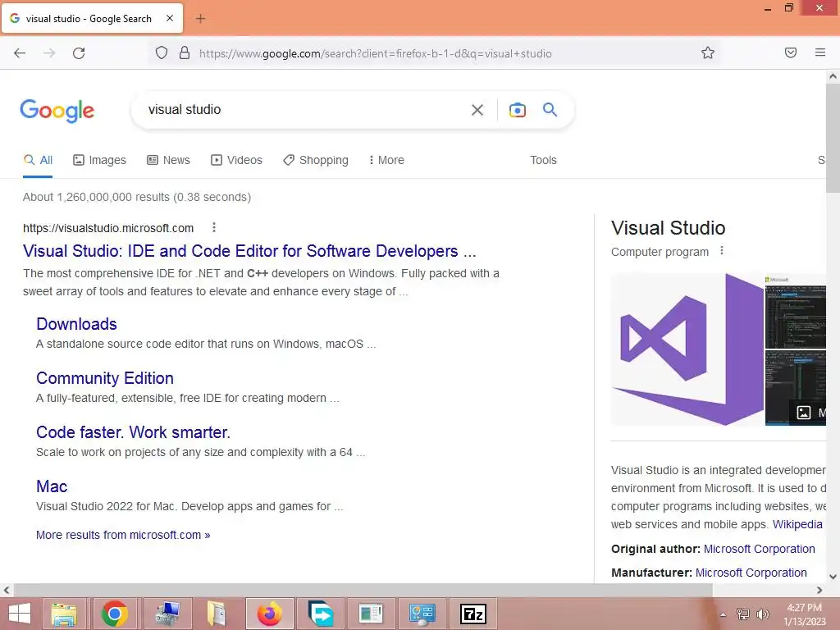840x630 pixels.
Task: Open the search Tools options
Action: (x=543, y=160)
